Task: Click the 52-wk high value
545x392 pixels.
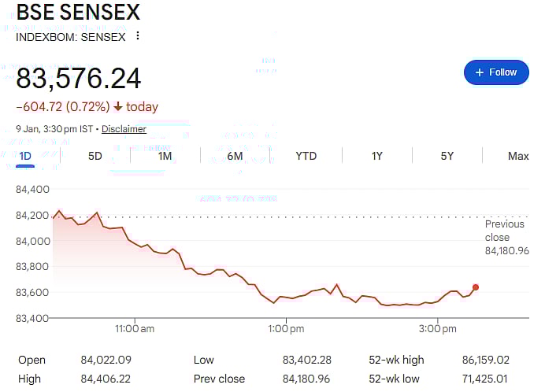Action: click(485, 360)
